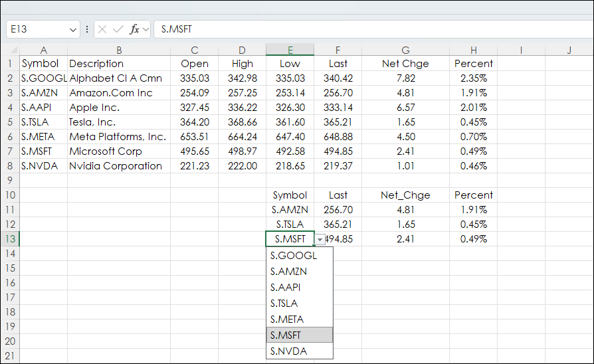The height and width of the screenshot is (364, 594).
Task: Click the Description header cell in B1
Action: pyautogui.click(x=119, y=64)
